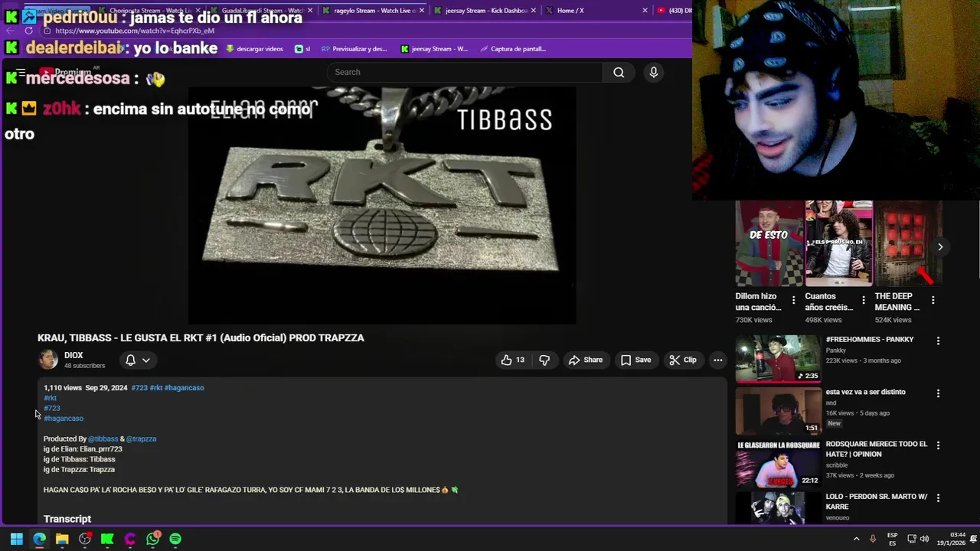Click the video title KRAU, TIBBASS - LE GUSTA EL RKT
The height and width of the screenshot is (551, 980).
[201, 337]
